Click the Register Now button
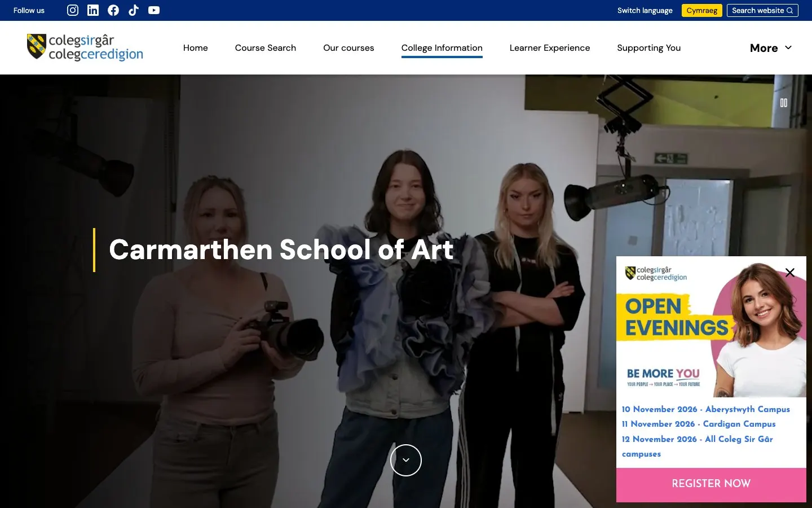This screenshot has width=812, height=508. [711, 484]
